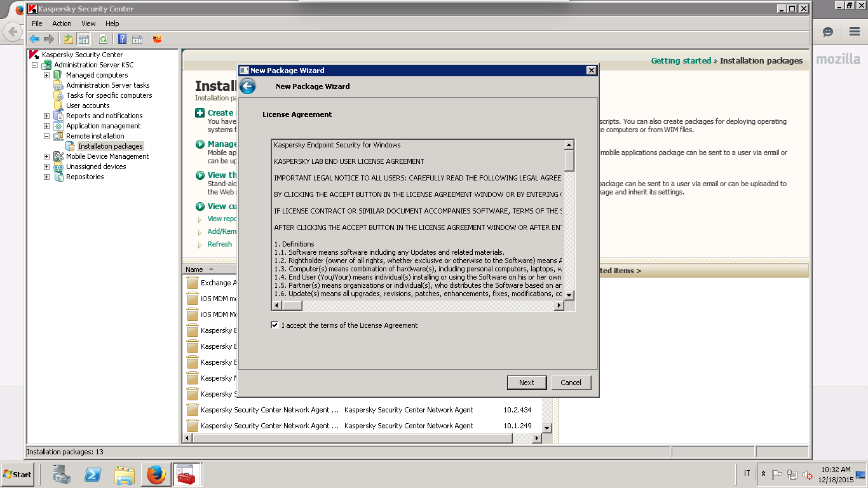The image size is (868, 488).
Task: Click the gray forward arrow in toolbar
Action: (x=49, y=39)
